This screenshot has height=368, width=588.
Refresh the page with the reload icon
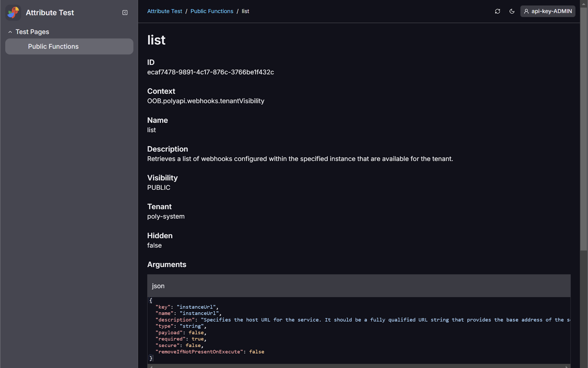point(498,11)
